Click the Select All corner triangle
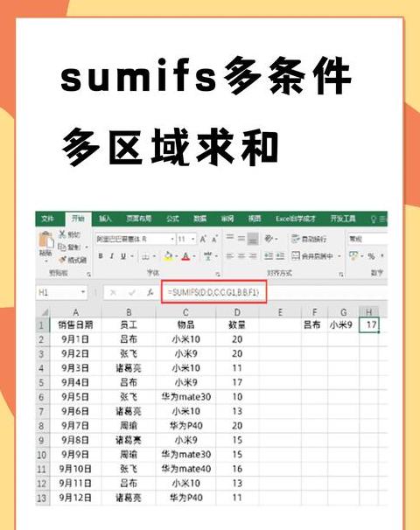420x530 pixels. coord(44,312)
